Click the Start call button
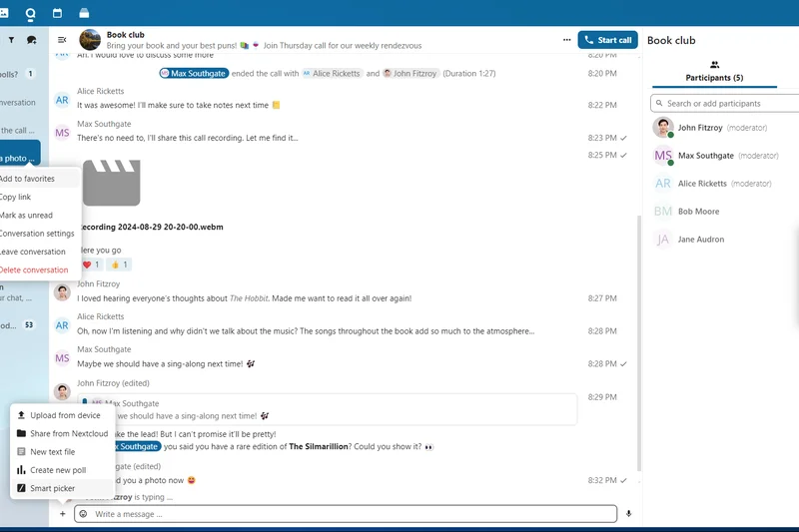 (x=607, y=40)
